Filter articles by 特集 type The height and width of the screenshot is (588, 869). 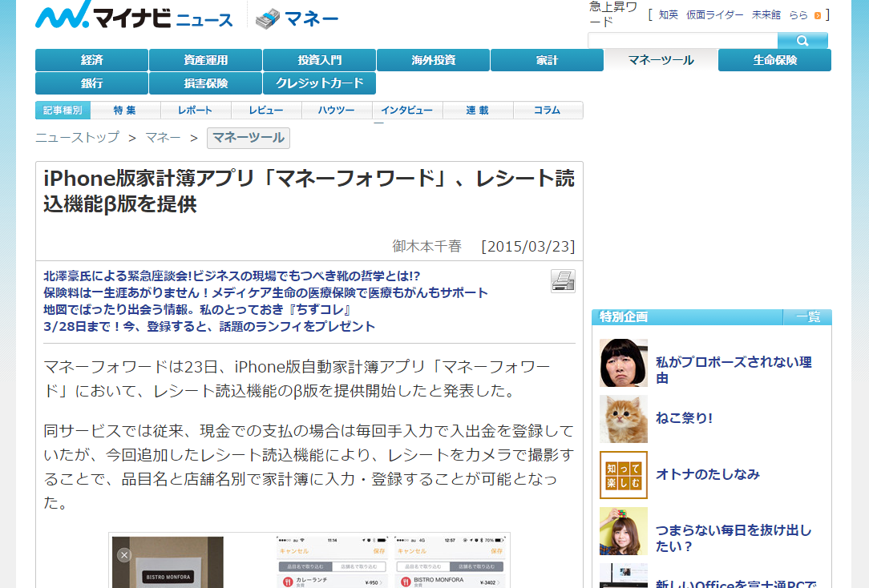pos(125,111)
